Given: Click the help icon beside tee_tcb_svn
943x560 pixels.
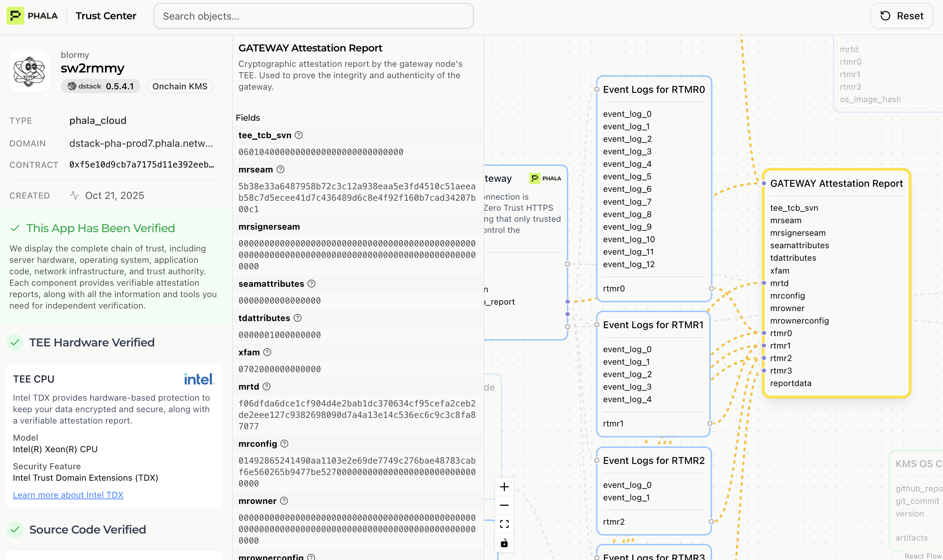Looking at the screenshot, I should 299,135.
